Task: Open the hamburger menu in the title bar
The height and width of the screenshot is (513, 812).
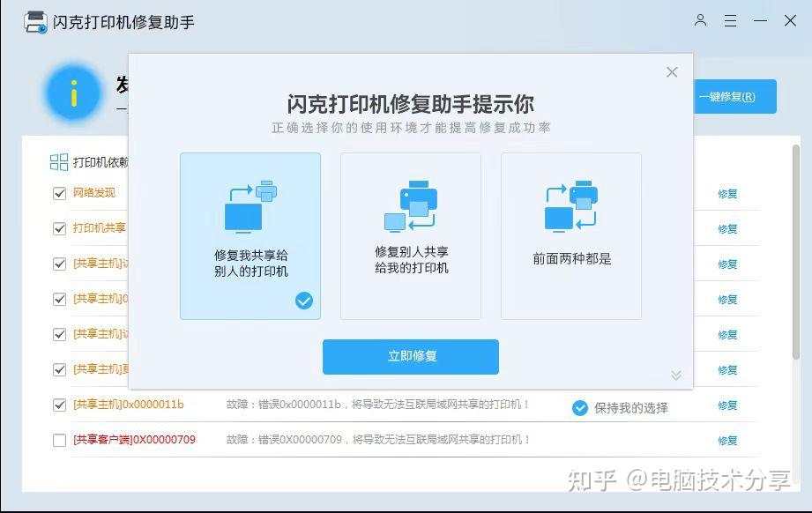Action: pyautogui.click(x=730, y=21)
